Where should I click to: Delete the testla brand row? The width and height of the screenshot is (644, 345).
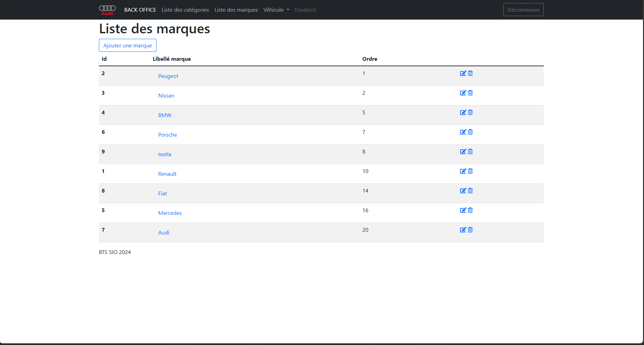(470, 151)
